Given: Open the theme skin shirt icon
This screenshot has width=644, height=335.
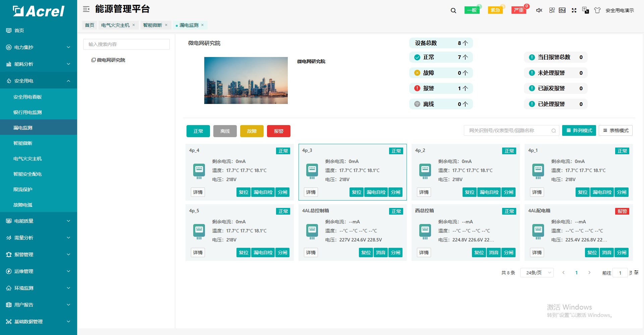Looking at the screenshot, I should (x=597, y=10).
